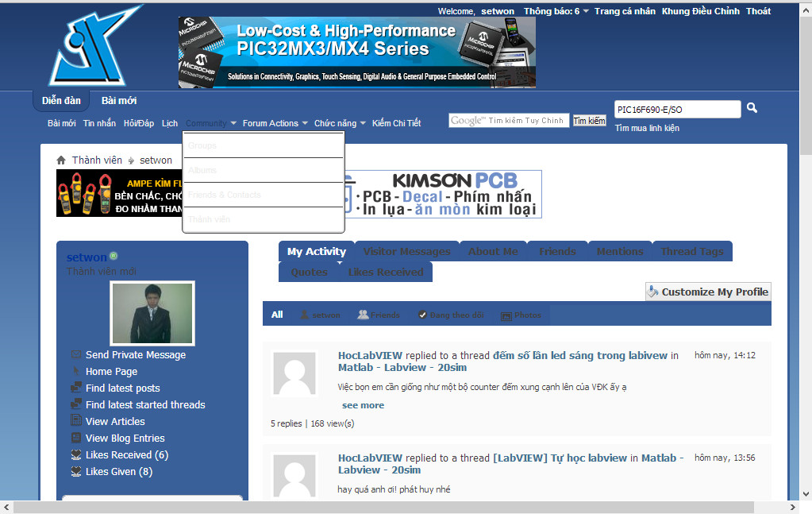Screen dimensions: 812x514
Task: Select Groups in the Community menu
Action: pos(264,145)
